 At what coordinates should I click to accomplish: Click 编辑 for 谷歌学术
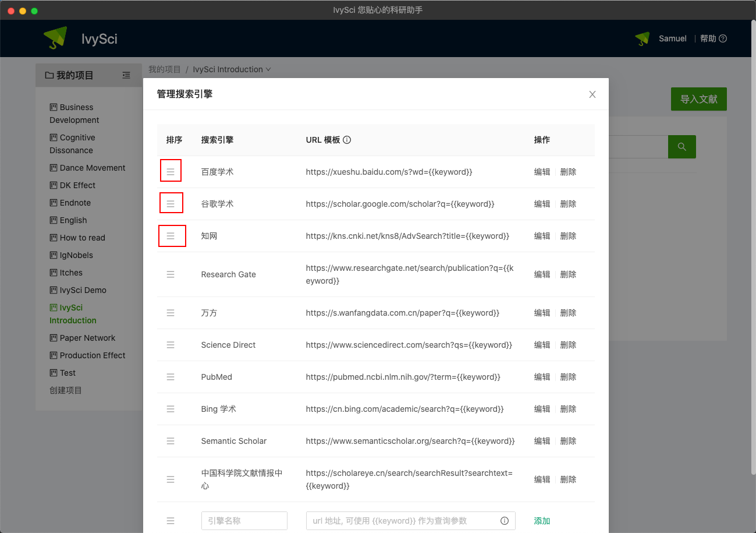(542, 204)
